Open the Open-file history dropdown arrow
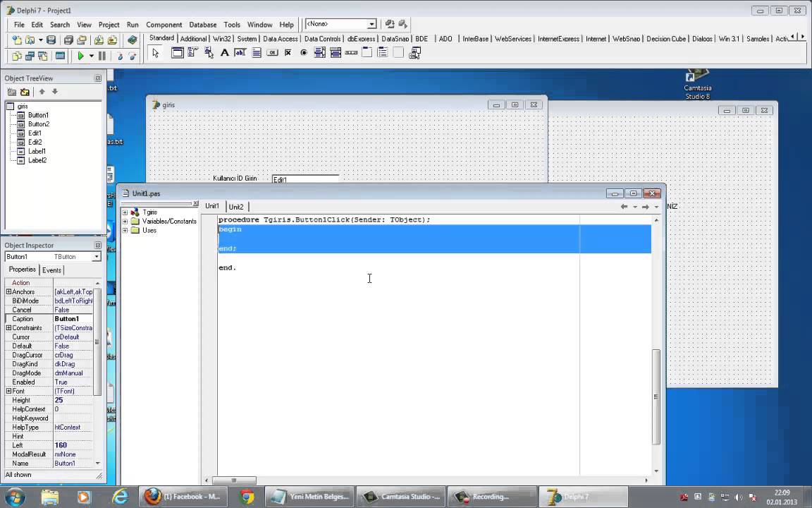 pyautogui.click(x=40, y=40)
